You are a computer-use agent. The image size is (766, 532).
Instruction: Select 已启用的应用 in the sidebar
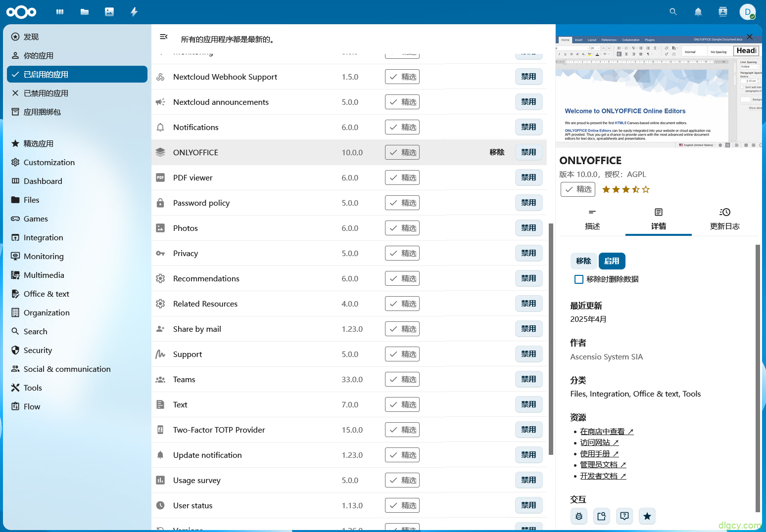77,74
